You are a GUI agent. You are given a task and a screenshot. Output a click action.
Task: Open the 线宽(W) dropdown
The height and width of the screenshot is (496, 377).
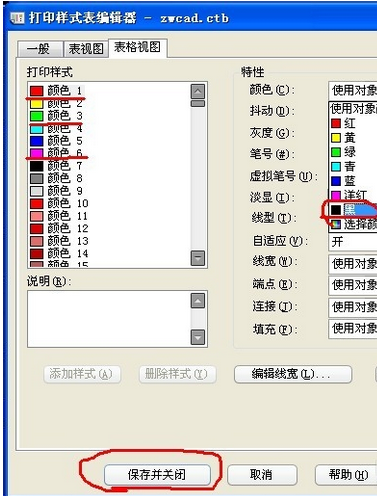353,264
